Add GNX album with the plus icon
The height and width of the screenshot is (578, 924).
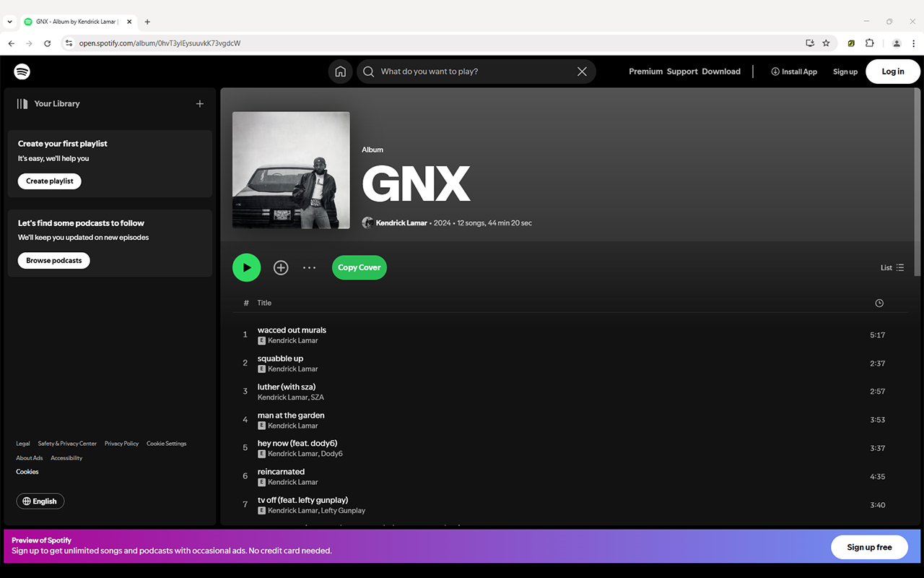click(281, 267)
